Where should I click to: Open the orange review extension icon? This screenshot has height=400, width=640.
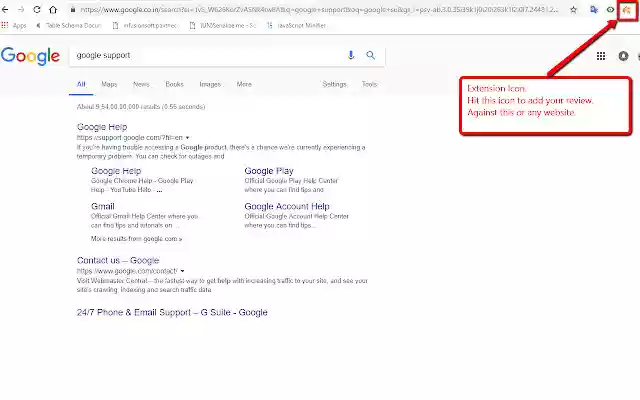[x=627, y=9]
